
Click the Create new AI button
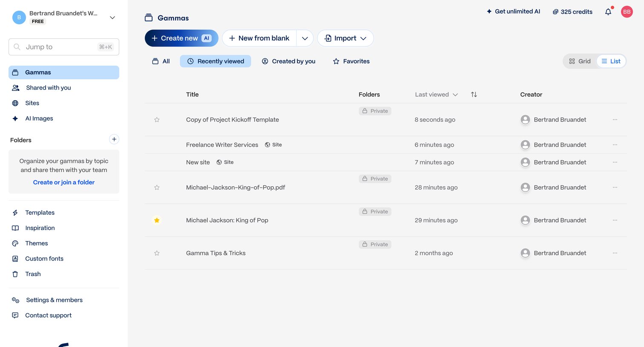[181, 38]
